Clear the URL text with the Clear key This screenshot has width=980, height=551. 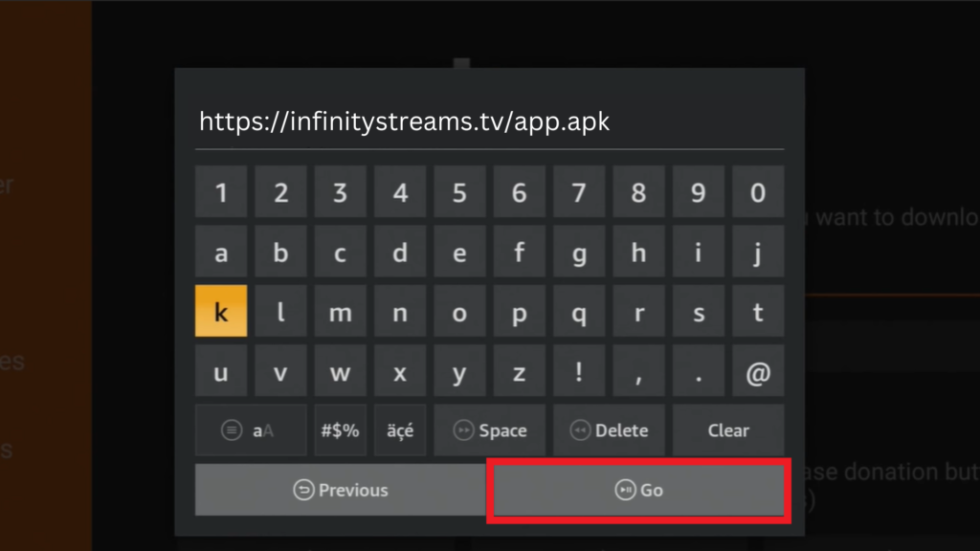click(x=728, y=430)
